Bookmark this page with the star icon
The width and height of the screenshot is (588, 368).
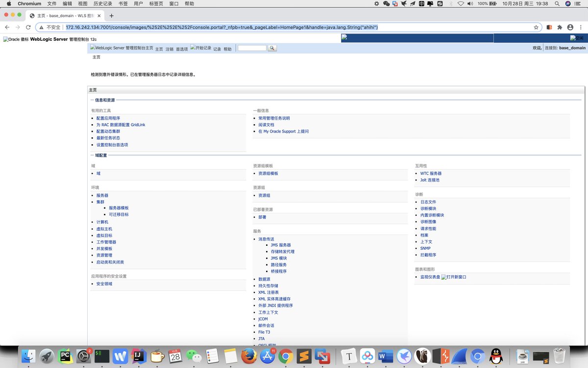pyautogui.click(x=536, y=27)
